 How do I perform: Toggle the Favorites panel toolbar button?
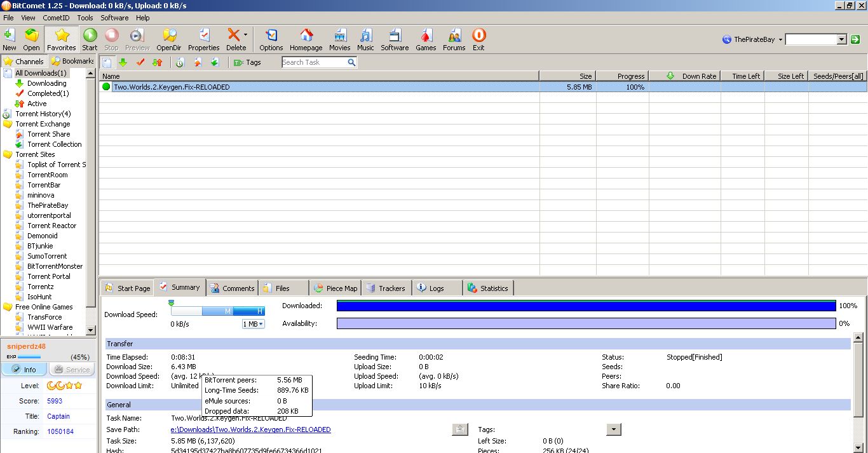click(x=62, y=39)
